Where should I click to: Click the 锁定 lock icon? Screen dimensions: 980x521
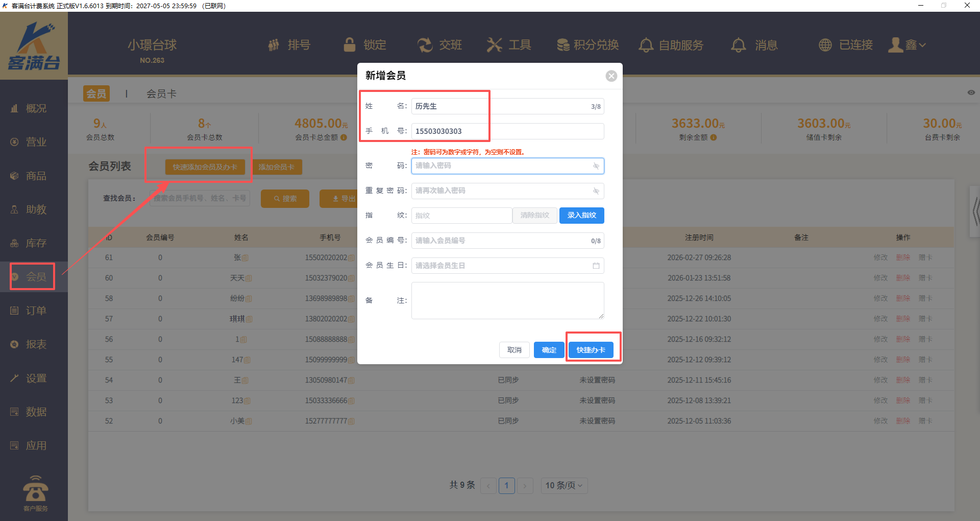(350, 45)
